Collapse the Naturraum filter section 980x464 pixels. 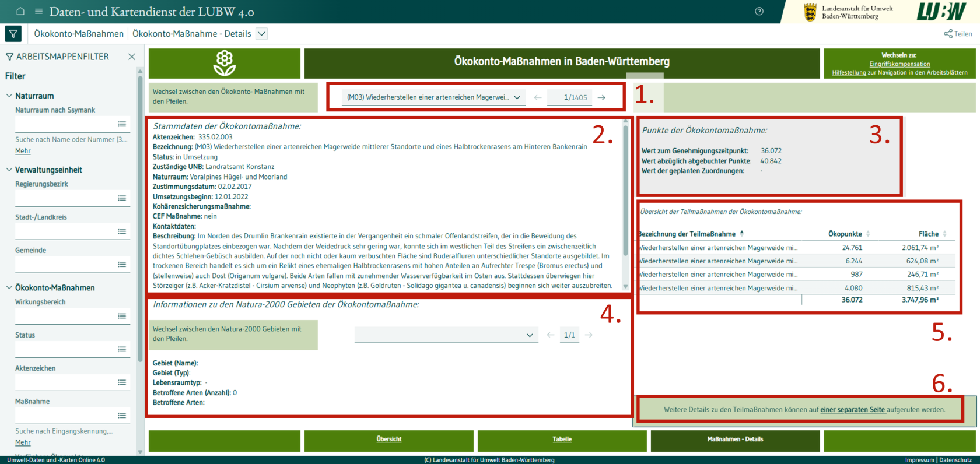click(x=9, y=96)
